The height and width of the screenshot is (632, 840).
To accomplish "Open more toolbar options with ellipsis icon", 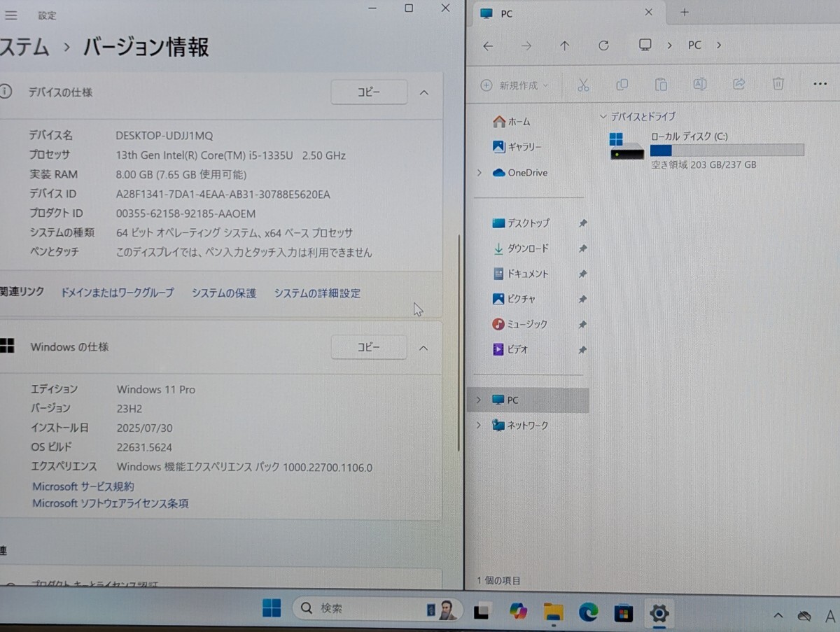I will [819, 84].
